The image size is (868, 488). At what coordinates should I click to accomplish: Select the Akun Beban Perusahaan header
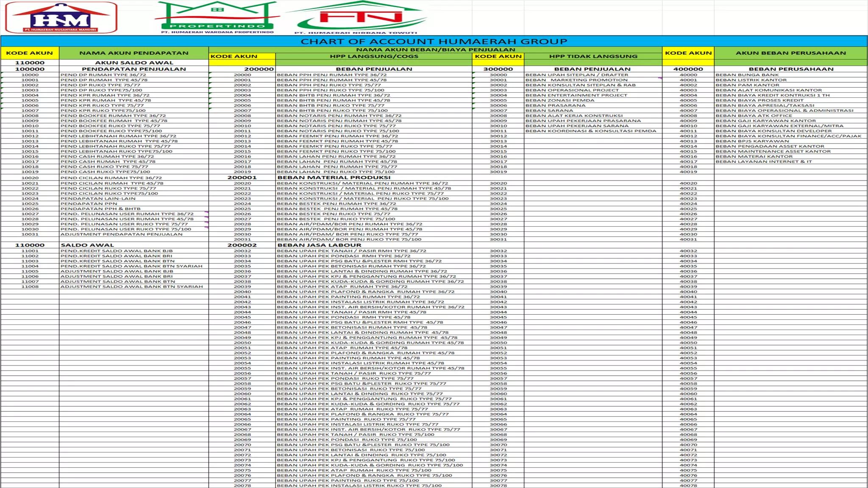coord(790,53)
